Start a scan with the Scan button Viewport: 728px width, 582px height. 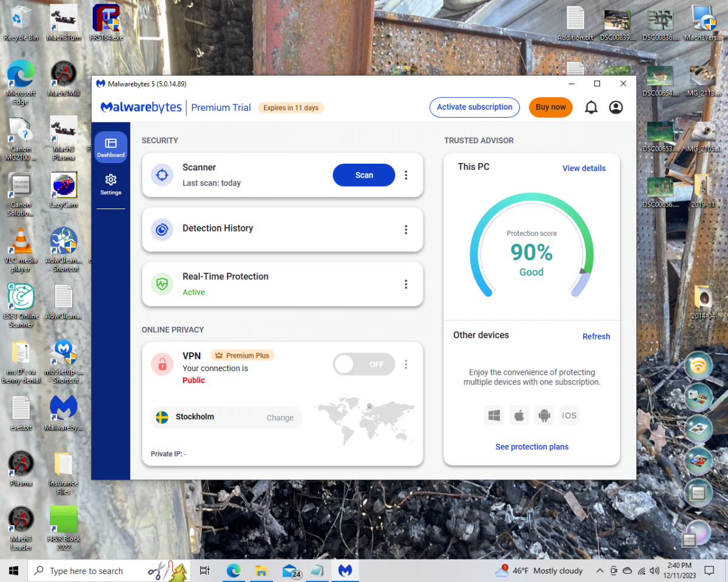(x=364, y=175)
